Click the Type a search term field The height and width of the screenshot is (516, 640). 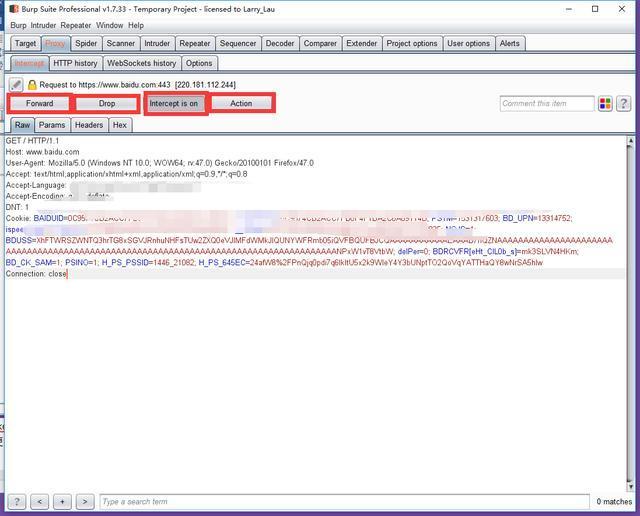tap(344, 501)
